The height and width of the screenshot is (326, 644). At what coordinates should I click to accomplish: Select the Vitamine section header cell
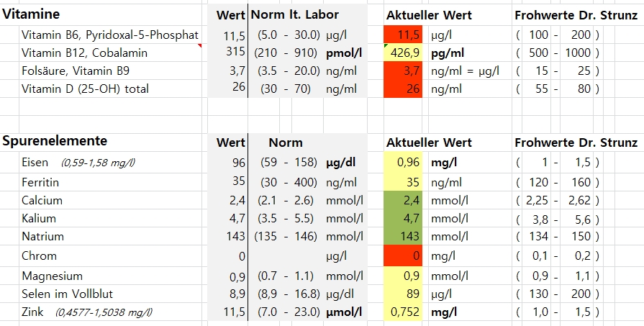(32, 14)
